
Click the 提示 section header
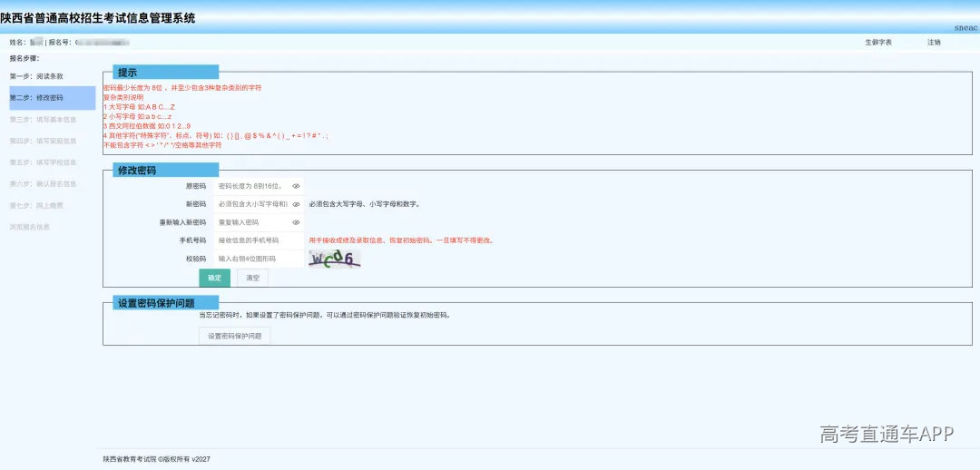pyautogui.click(x=166, y=72)
